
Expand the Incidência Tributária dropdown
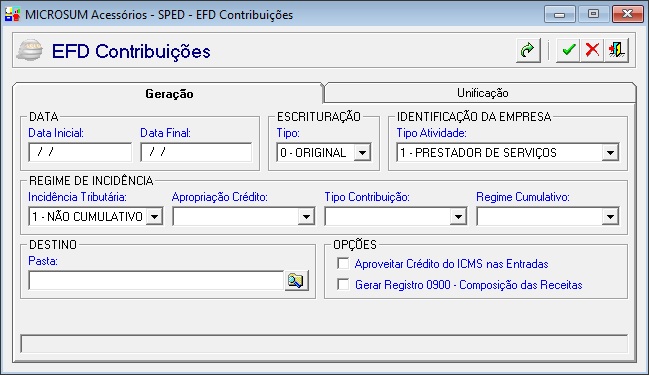[x=154, y=216]
